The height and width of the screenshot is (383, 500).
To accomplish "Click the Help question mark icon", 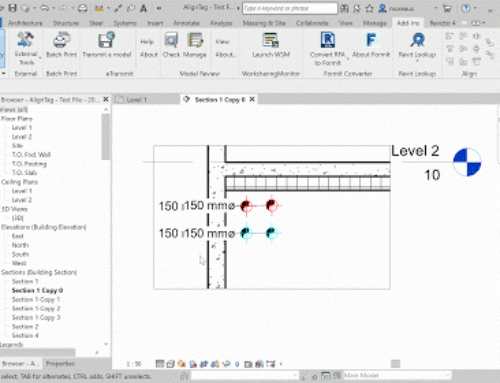I will point(466,8).
